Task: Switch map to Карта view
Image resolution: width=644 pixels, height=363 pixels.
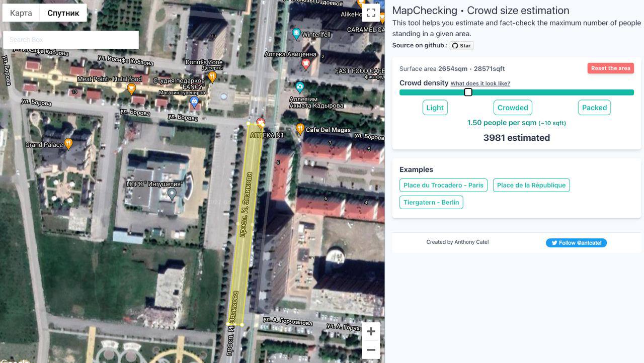Action: (21, 13)
